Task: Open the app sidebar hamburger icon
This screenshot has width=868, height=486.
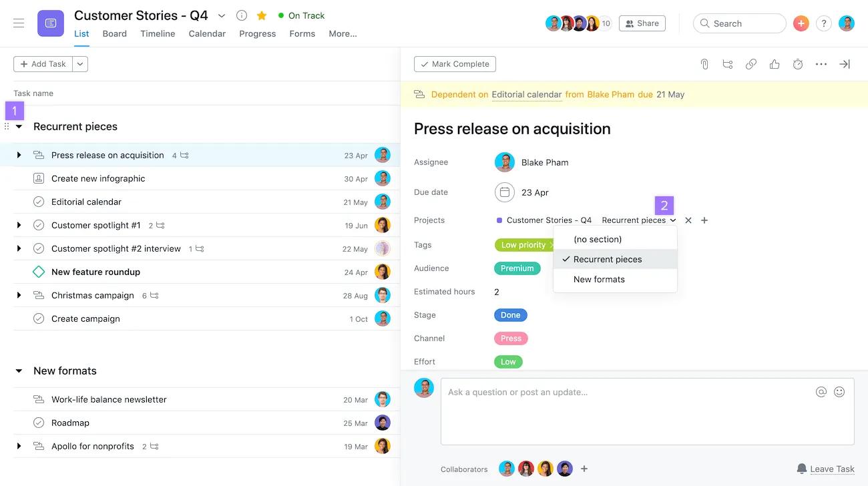Action: 18,22
